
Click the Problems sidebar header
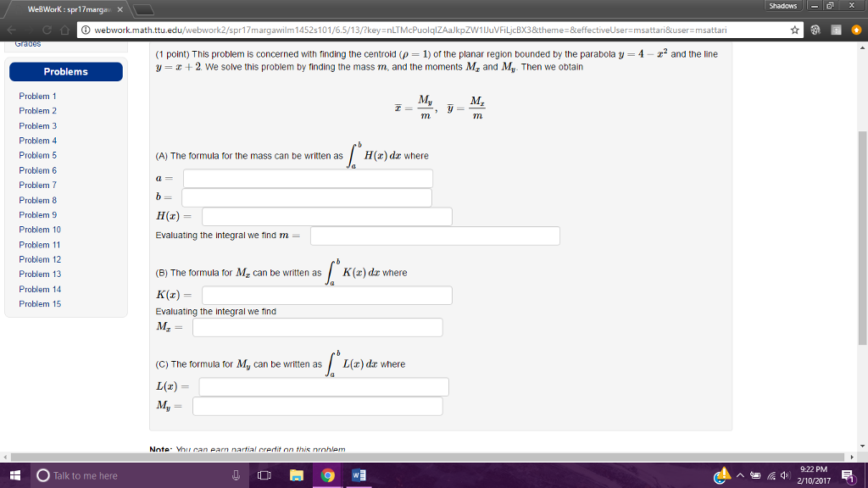point(65,72)
